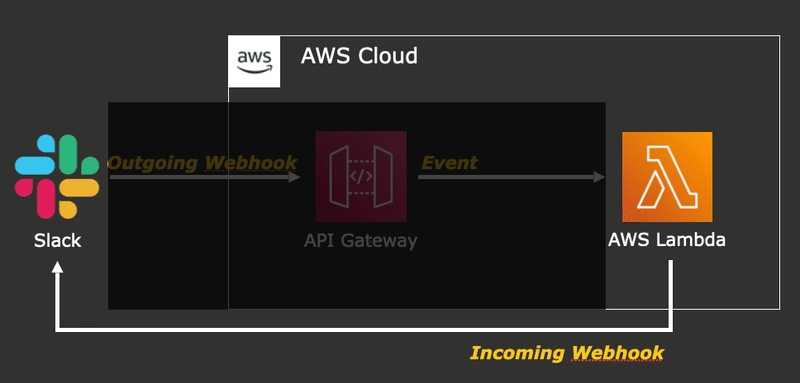Click the lambda symbol inside orange square

(x=667, y=177)
